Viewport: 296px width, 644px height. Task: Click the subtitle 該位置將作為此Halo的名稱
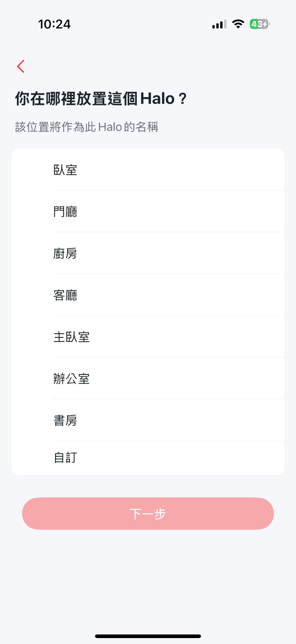[87, 127]
